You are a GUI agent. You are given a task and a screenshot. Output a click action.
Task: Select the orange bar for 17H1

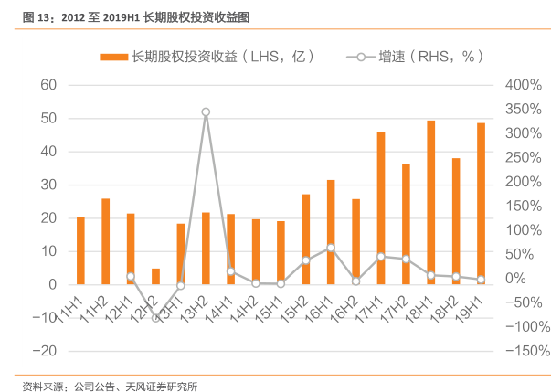pyautogui.click(x=381, y=207)
